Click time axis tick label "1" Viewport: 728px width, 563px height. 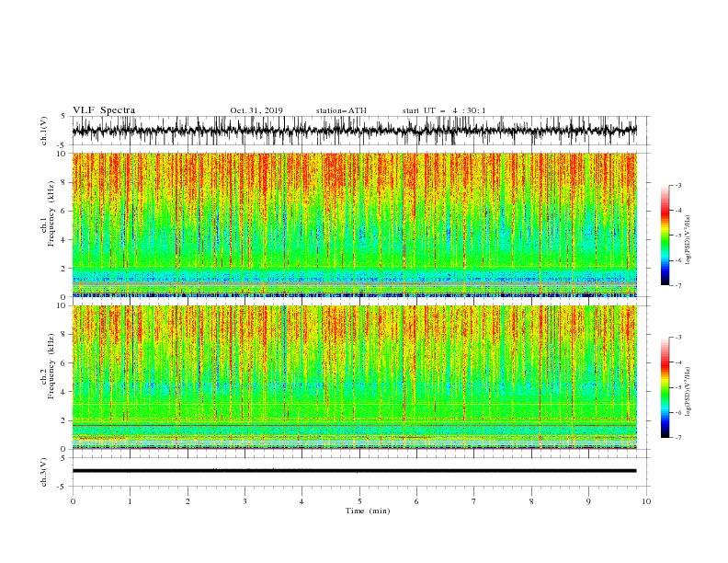point(130,501)
